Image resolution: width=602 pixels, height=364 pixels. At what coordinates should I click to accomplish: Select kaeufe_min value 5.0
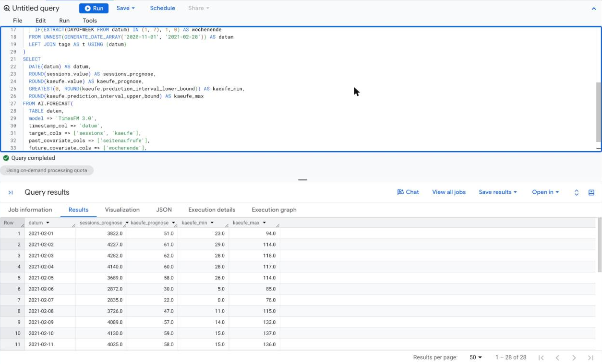[x=203, y=289]
